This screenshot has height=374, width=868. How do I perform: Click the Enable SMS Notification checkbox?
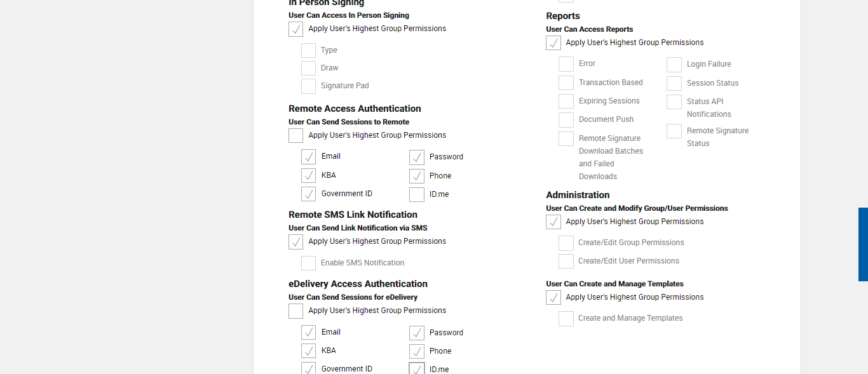(308, 263)
